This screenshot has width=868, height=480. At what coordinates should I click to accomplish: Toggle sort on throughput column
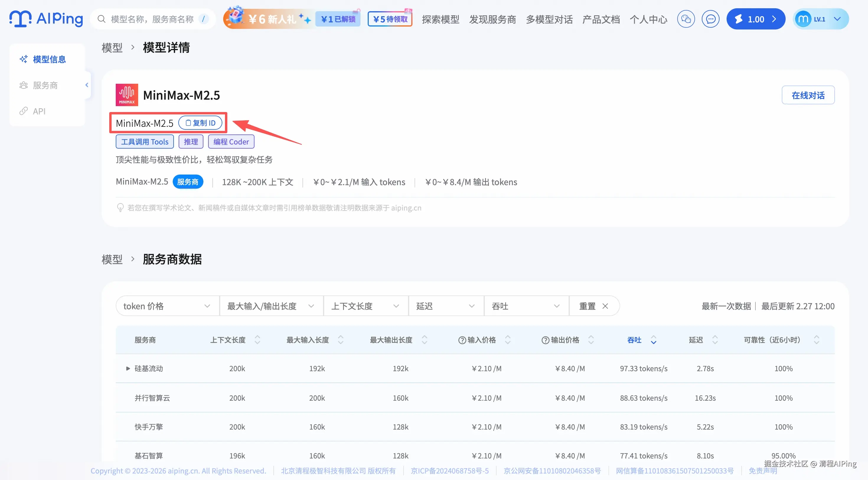pos(653,340)
